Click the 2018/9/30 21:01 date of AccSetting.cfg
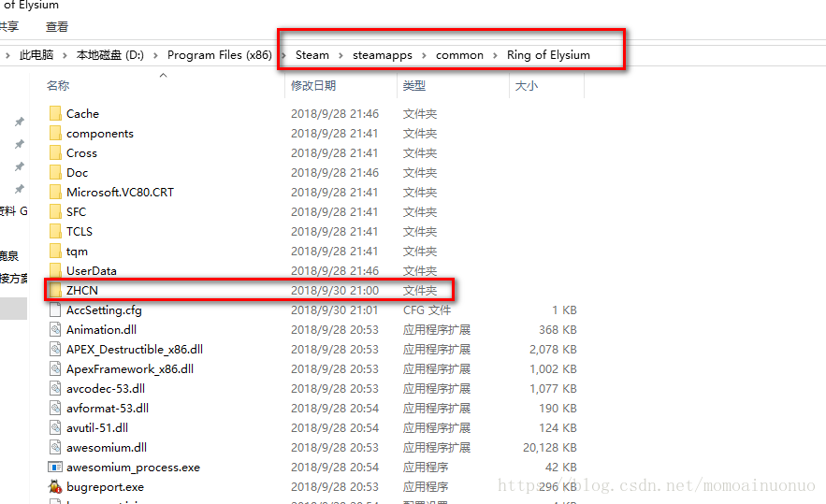Screen dimensions: 826x504 335,310
